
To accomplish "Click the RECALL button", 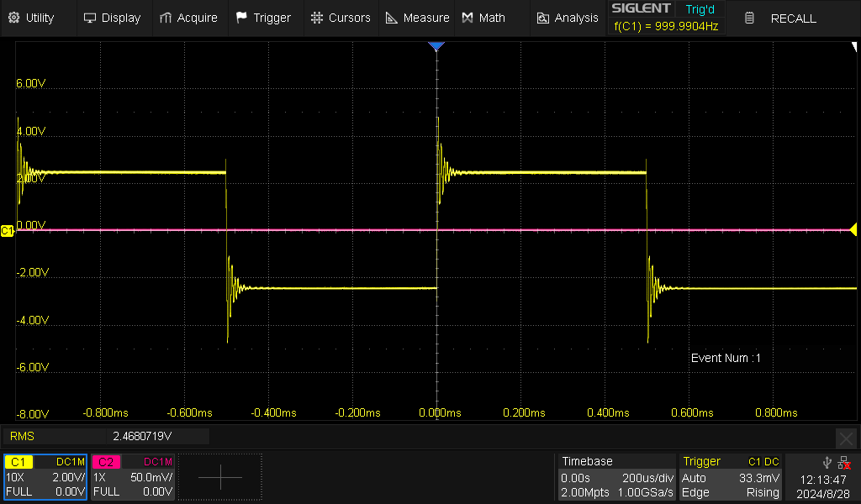I will point(782,18).
